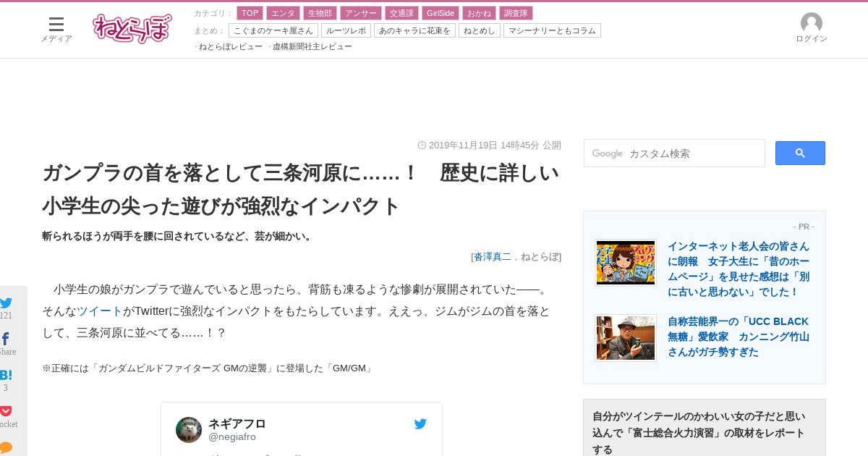Select the GirlSide category tab

click(x=441, y=13)
